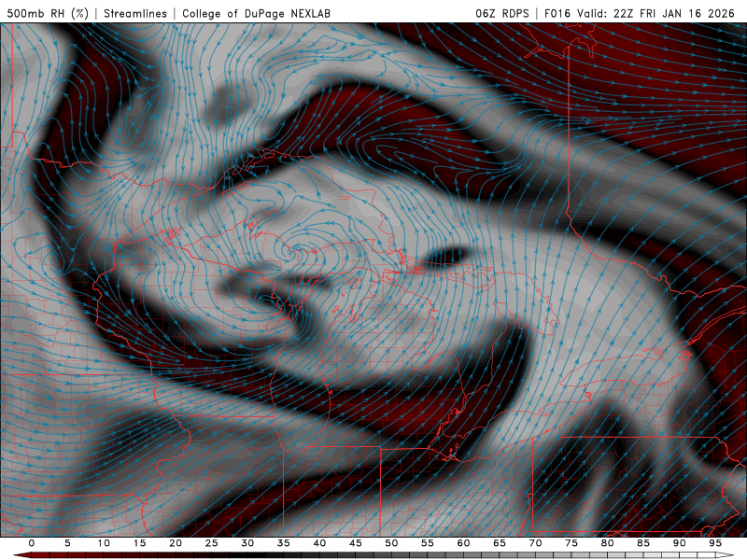This screenshot has width=747, height=560.
Task: Select the colorbar value "60"
Action: click(x=463, y=543)
